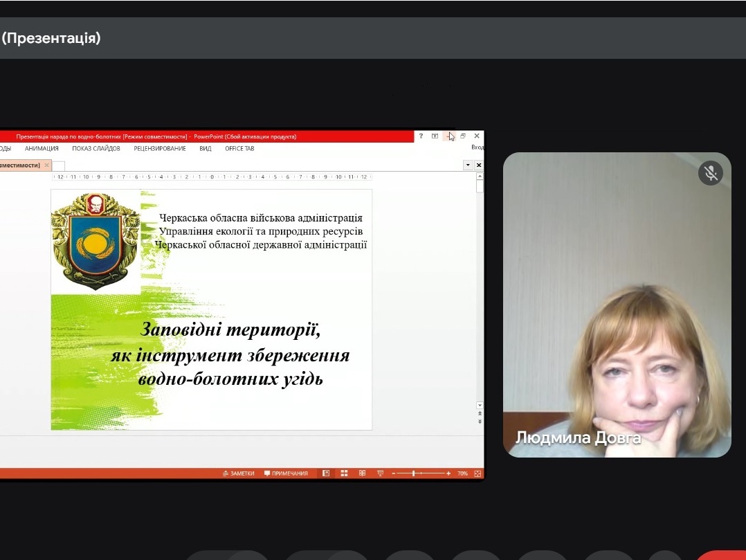The width and height of the screenshot is (746, 560).
Task: Expand the Office Tab document list dropdown
Action: [x=468, y=165]
